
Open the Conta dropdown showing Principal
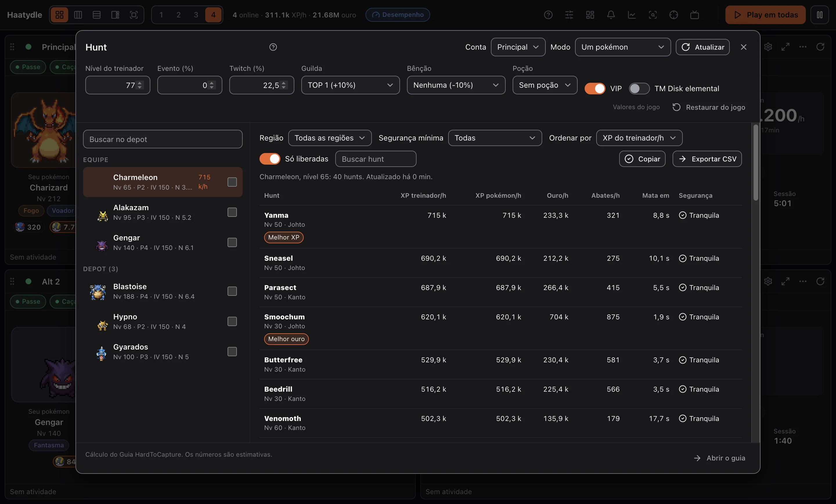[518, 47]
